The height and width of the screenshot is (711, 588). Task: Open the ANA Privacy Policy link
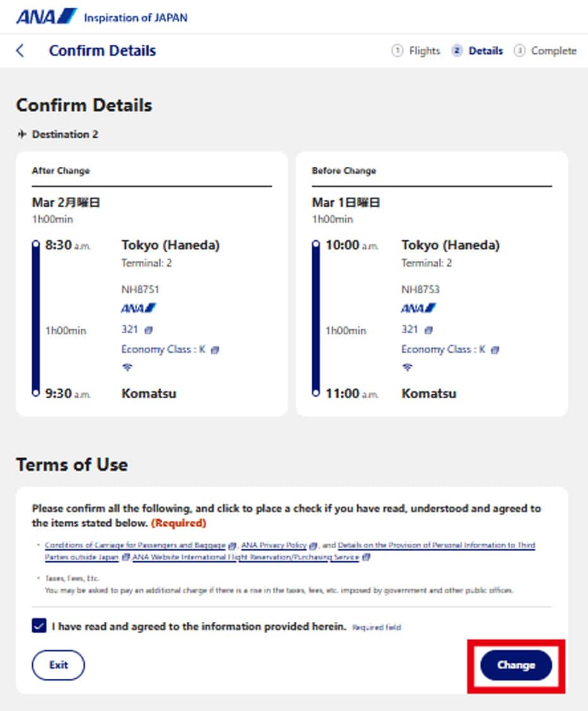(273, 545)
